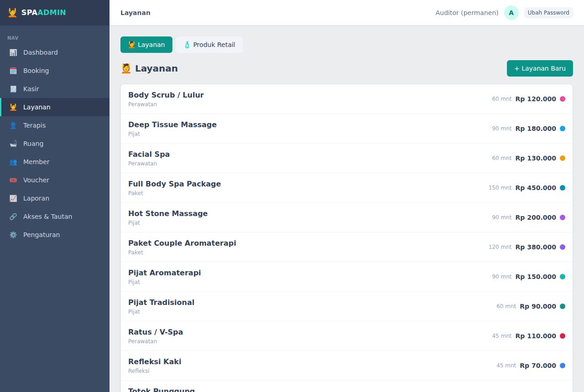Viewport: 584px width, 392px height.
Task: Click the Booking calendar icon
Action: [13, 71]
